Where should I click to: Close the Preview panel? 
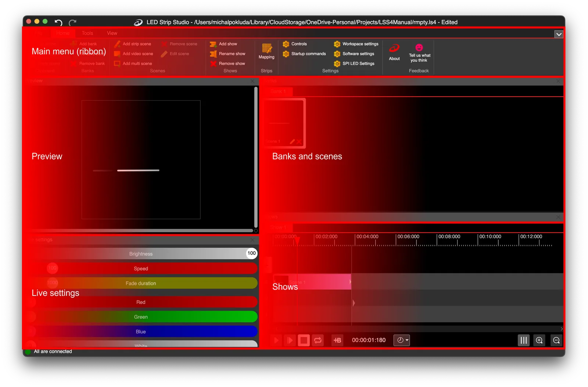click(252, 81)
